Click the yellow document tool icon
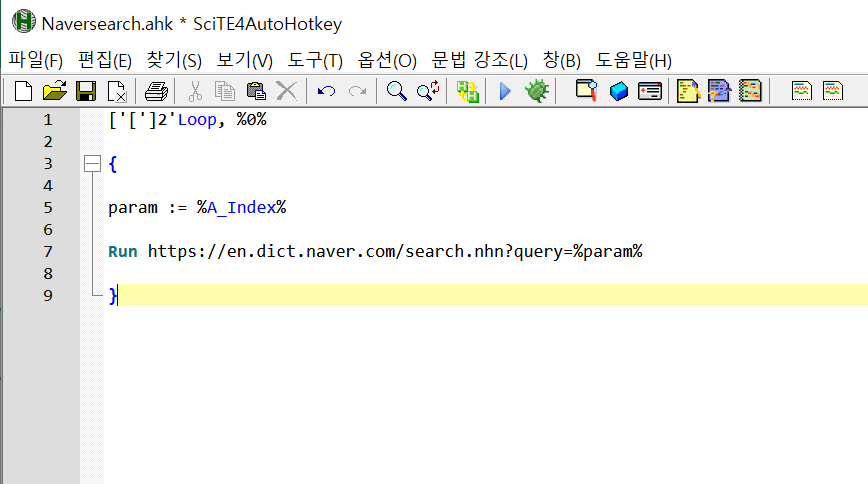Image resolution: width=868 pixels, height=484 pixels. click(688, 91)
